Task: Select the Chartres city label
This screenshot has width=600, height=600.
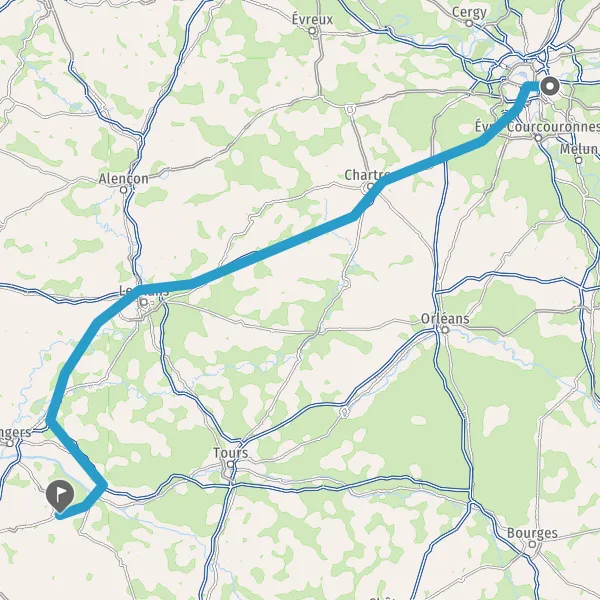Action: click(x=367, y=175)
